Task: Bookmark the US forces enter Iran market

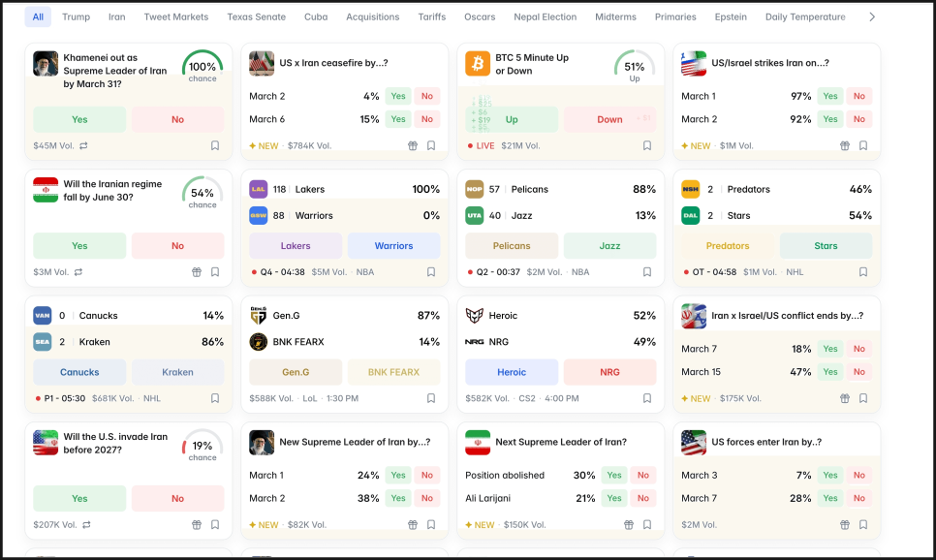Action: pyautogui.click(x=863, y=525)
